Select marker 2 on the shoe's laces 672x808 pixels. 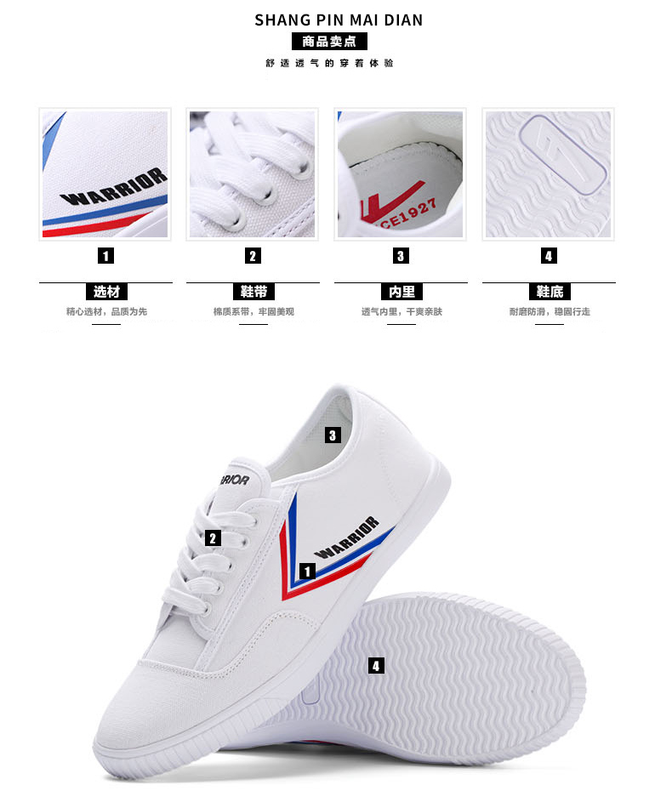[x=213, y=538]
